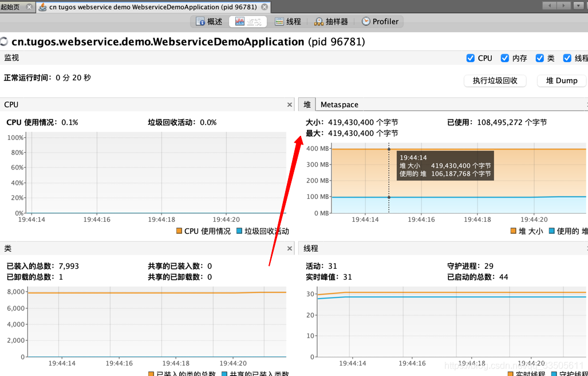Click the loading spinner icon beside the title

4,42
